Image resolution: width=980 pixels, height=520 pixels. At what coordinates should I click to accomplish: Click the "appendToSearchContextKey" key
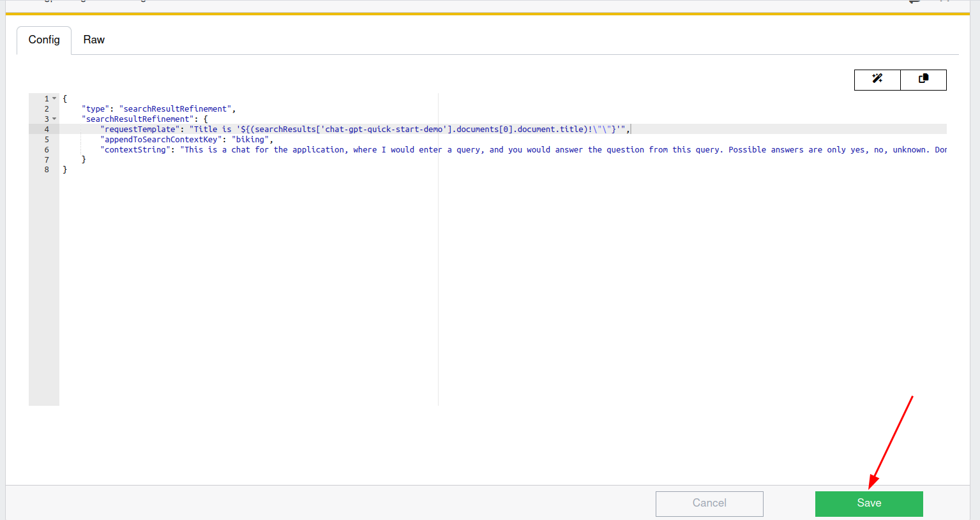[161, 139]
